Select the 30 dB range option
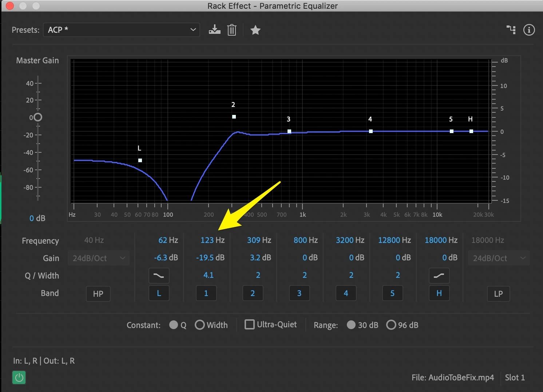This screenshot has height=392, width=543. 351,325
